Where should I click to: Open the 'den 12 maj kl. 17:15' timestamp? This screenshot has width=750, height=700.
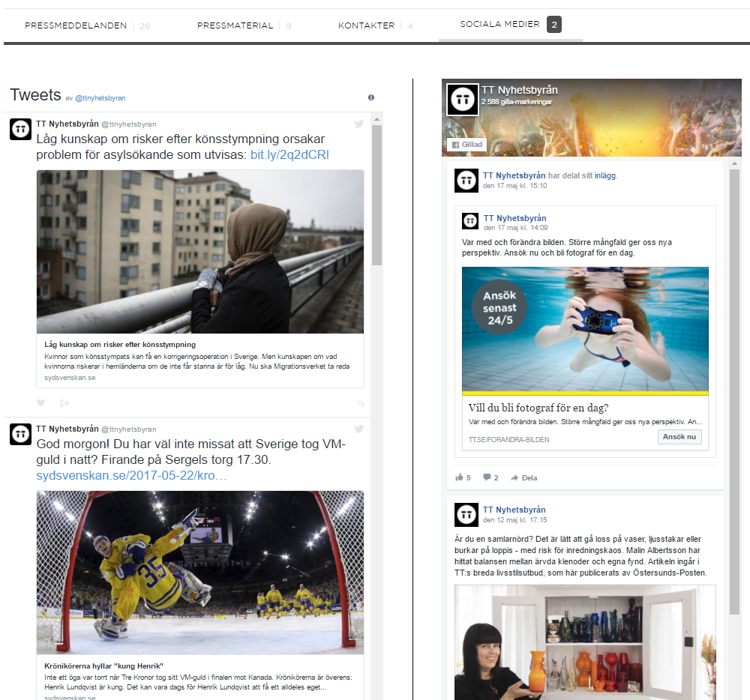tap(514, 520)
